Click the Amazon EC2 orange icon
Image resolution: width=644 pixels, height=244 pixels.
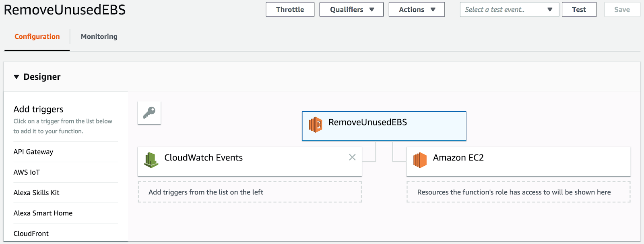coord(420,160)
